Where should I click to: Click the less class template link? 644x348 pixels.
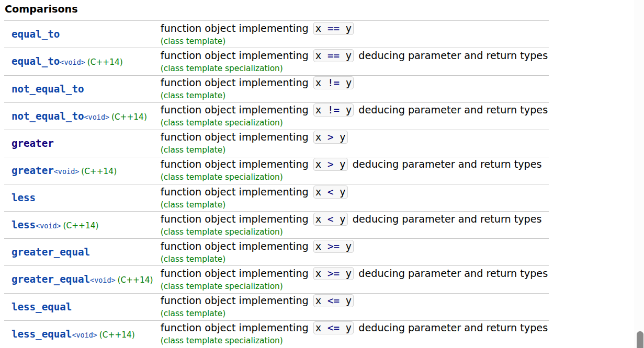pyautogui.click(x=24, y=198)
